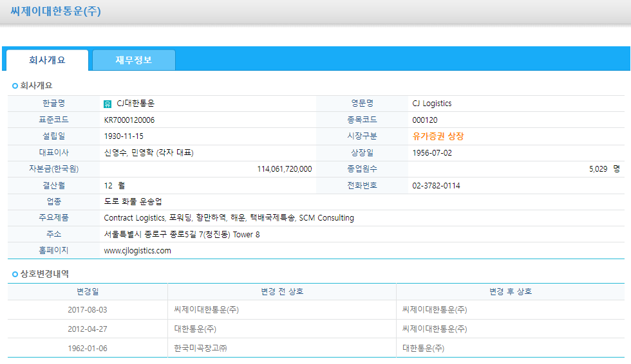Click the page title 씨제이대한통운(주)

coord(56,11)
